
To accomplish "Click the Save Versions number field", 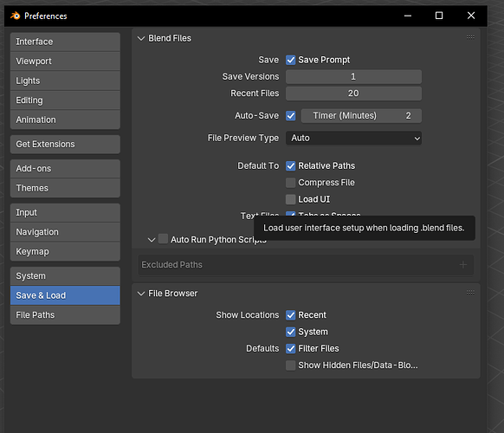I will click(353, 77).
